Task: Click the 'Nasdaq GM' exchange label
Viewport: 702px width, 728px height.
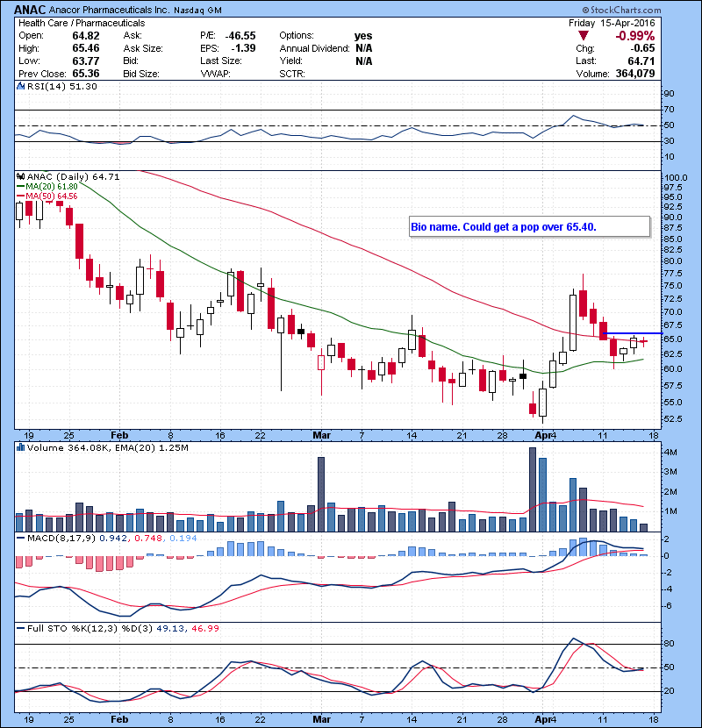Action: click(x=197, y=11)
